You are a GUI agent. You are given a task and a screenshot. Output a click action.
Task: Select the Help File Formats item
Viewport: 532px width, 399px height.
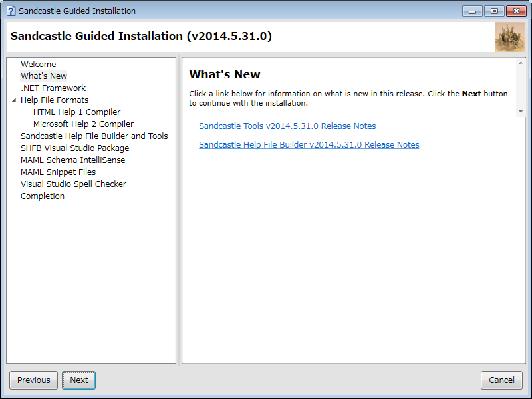click(55, 100)
